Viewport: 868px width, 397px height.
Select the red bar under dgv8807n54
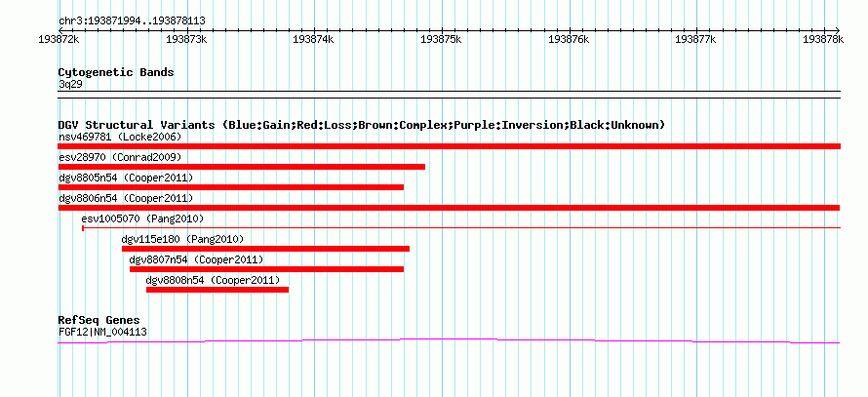[x=267, y=269]
